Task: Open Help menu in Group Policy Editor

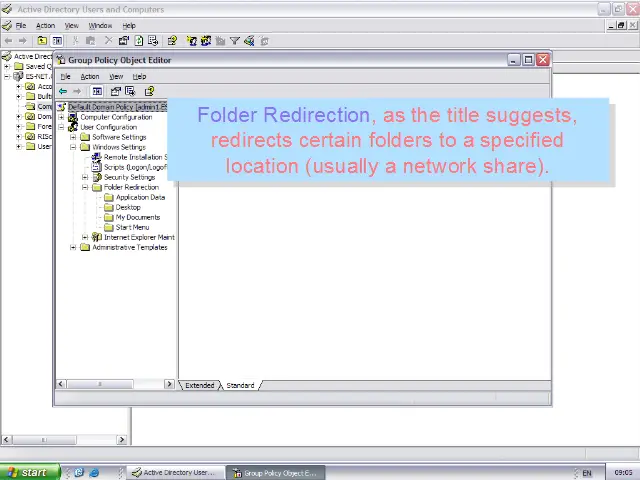Action: click(x=139, y=76)
